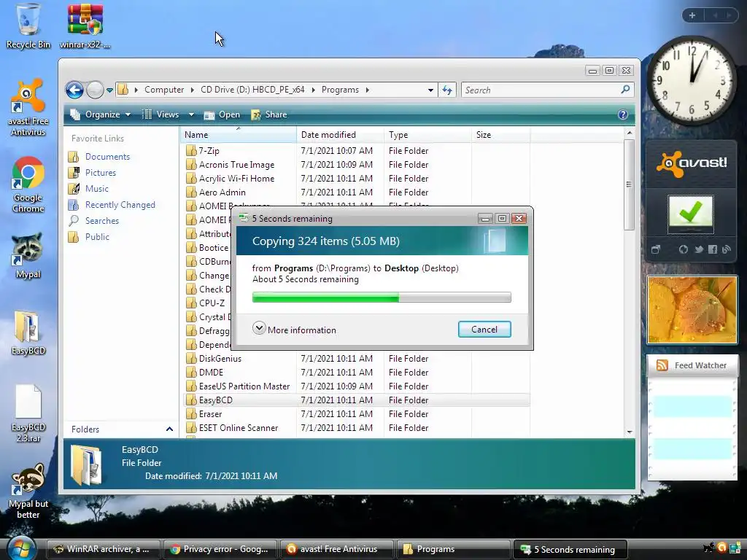Select the Google Chrome desktop shortcut
The width and height of the screenshot is (747, 560).
[x=28, y=184]
